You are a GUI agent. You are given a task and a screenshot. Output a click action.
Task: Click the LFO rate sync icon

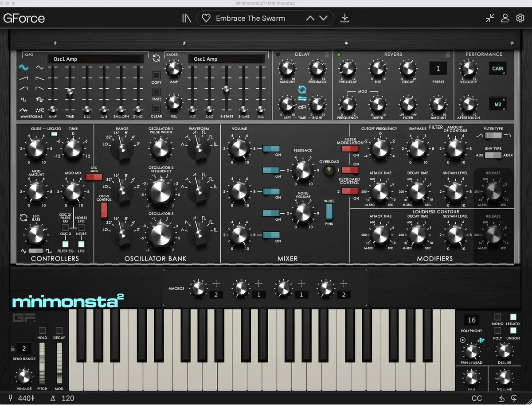tap(23, 217)
